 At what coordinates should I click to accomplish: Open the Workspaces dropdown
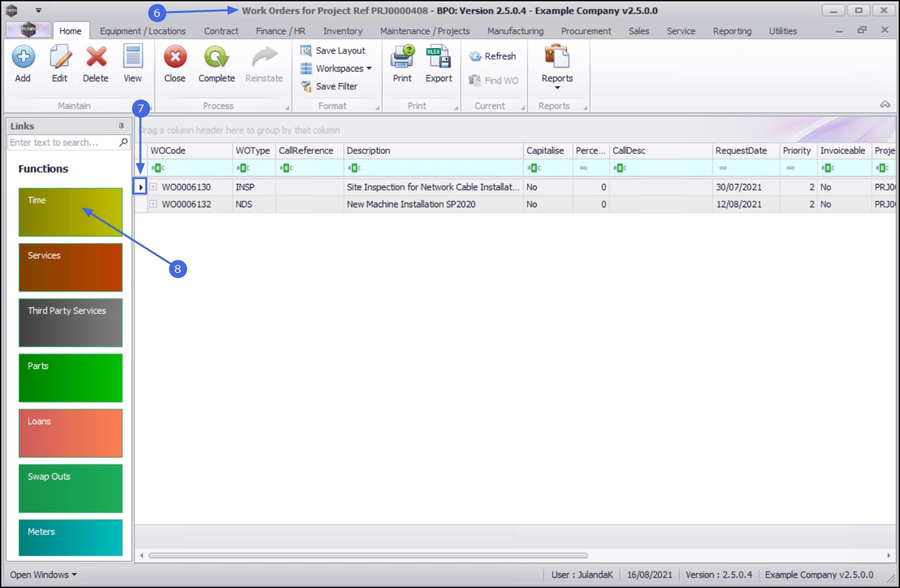coord(336,68)
